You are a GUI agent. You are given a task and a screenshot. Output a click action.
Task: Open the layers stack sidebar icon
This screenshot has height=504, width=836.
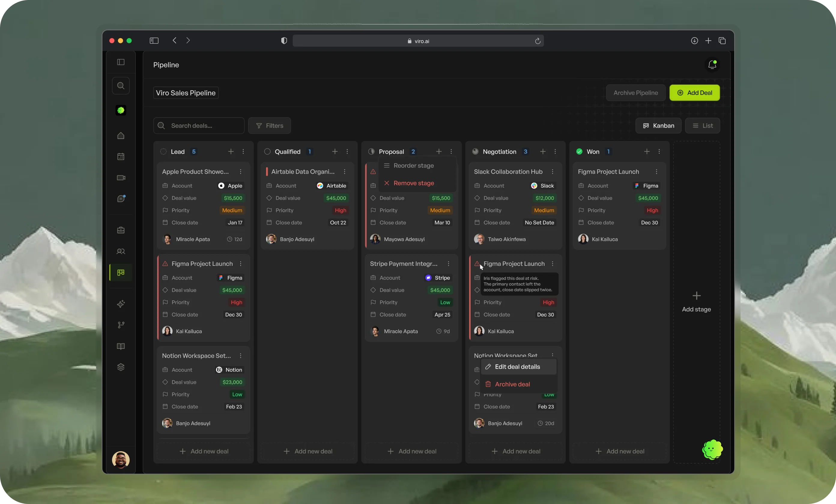[121, 367]
